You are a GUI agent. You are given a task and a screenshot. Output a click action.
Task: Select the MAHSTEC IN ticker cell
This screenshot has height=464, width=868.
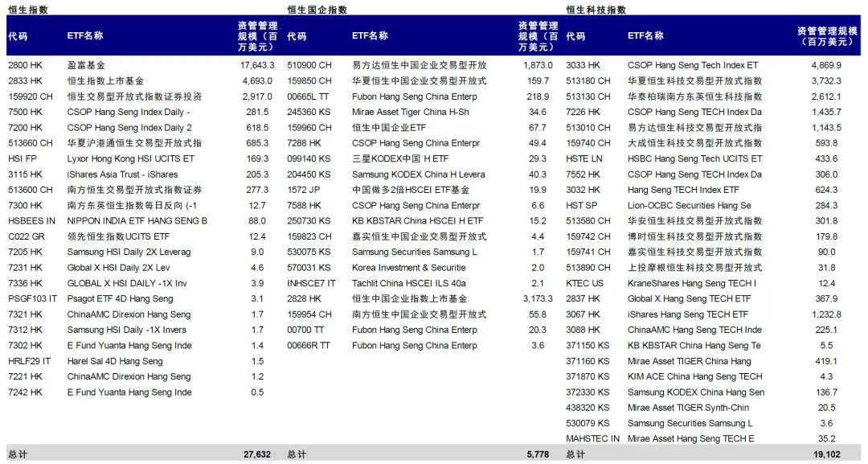coord(592,439)
